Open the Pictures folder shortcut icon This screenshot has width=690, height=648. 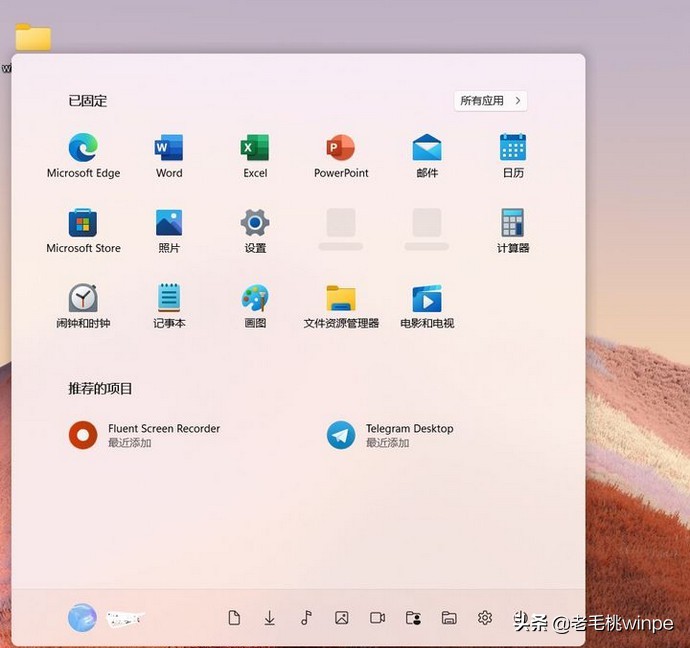[342, 618]
